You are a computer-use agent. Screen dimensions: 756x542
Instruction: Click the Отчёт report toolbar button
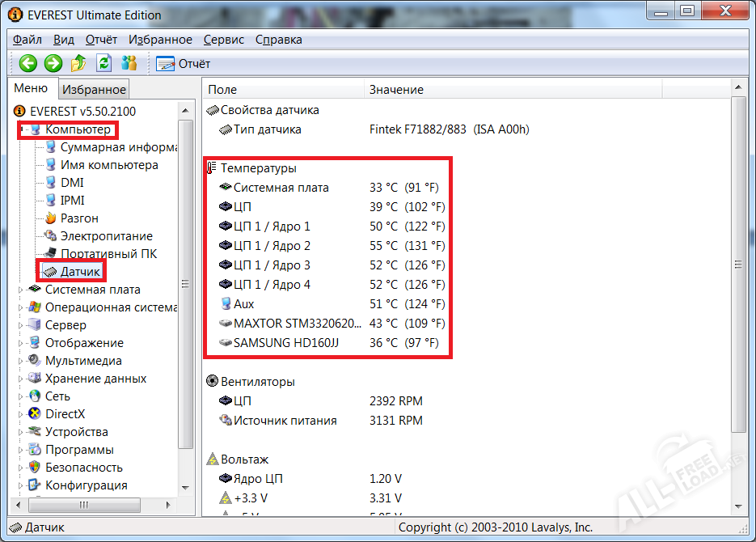[184, 64]
